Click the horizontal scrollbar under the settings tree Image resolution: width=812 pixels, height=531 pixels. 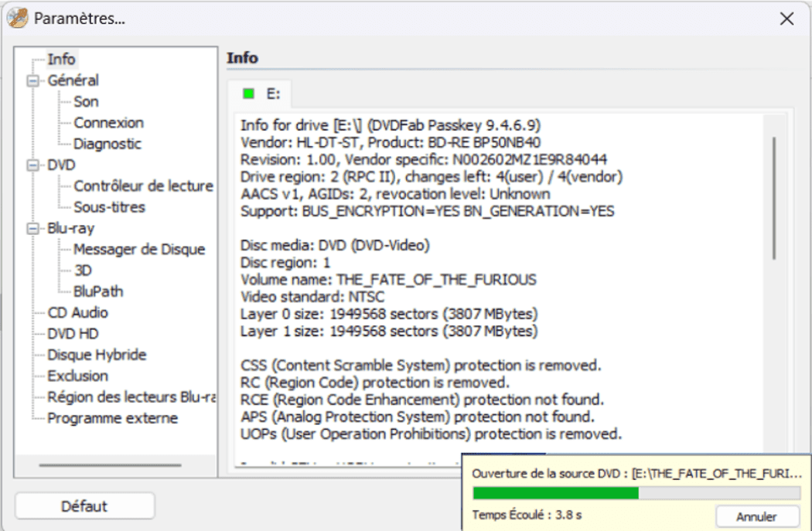111,465
